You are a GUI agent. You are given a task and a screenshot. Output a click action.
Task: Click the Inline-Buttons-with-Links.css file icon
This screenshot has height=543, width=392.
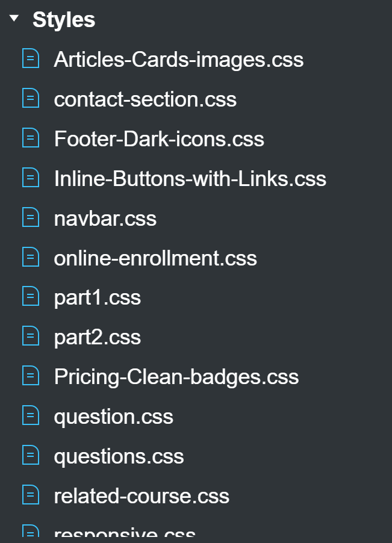(31, 178)
